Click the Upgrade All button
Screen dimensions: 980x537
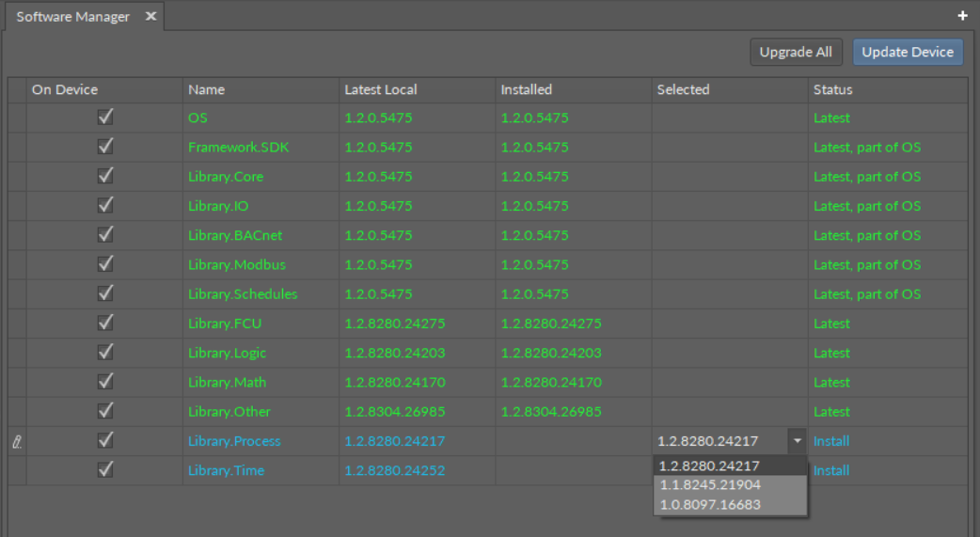pyautogui.click(x=796, y=53)
